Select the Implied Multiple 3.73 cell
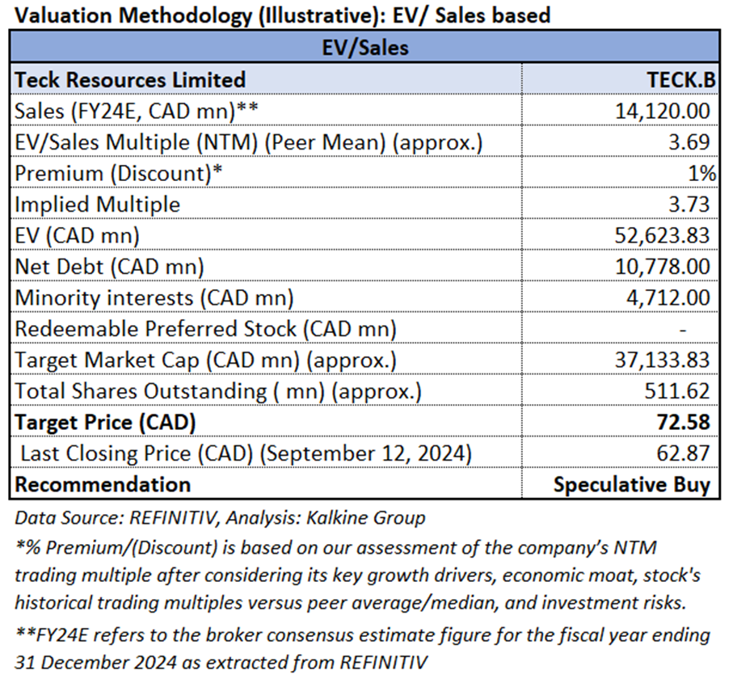This screenshot has height=700, width=733. (691, 205)
